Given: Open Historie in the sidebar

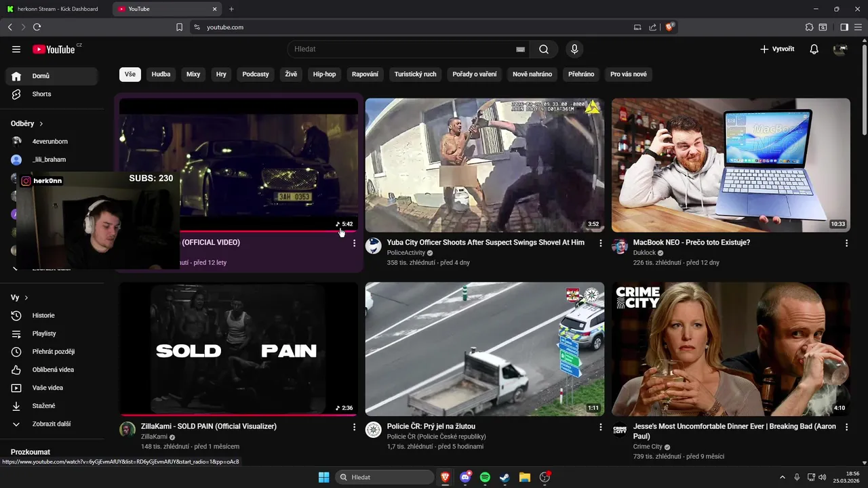Looking at the screenshot, I should coord(52,315).
